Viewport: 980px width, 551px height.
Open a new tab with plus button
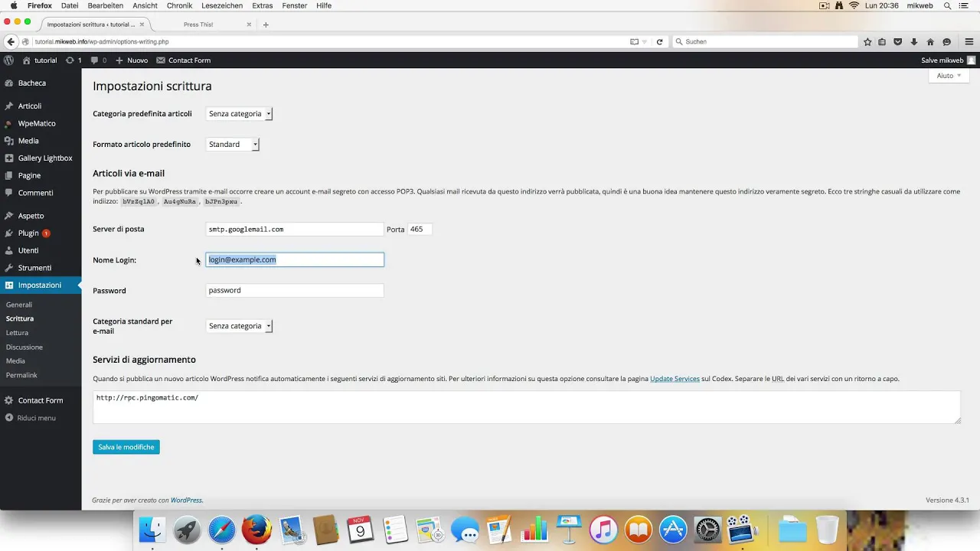(266, 24)
